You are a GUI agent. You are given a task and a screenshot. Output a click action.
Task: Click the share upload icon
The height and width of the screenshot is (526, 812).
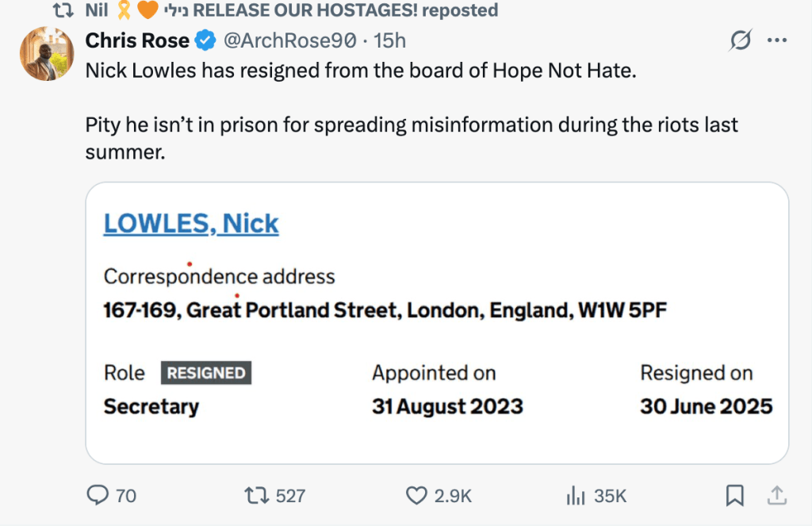point(776,496)
